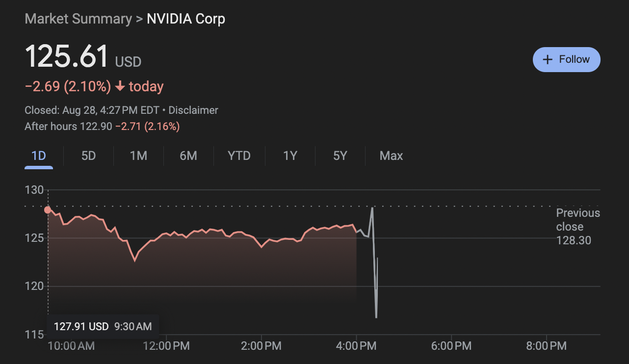Open the 1M chart range
Image resolution: width=629 pixels, height=364 pixels.
point(138,156)
